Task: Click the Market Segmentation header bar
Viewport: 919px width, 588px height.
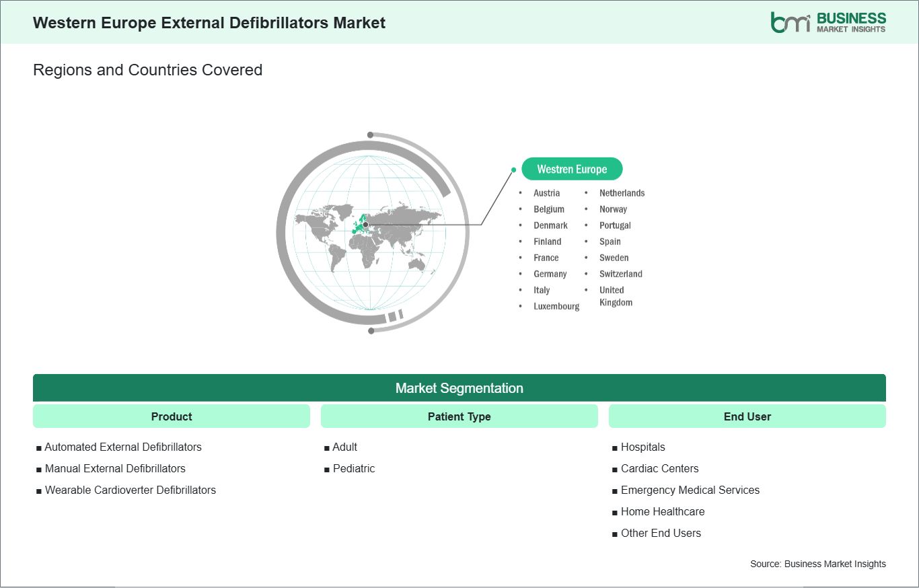Action: [459, 388]
